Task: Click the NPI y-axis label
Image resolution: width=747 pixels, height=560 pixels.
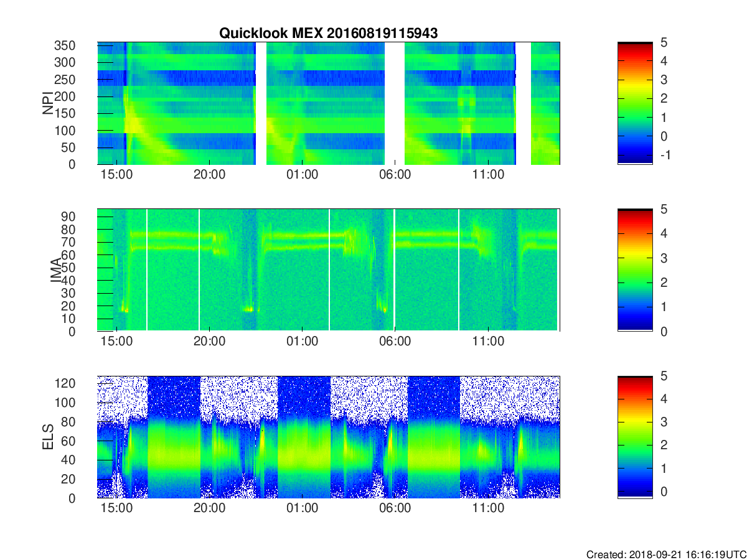Action: pyautogui.click(x=47, y=103)
